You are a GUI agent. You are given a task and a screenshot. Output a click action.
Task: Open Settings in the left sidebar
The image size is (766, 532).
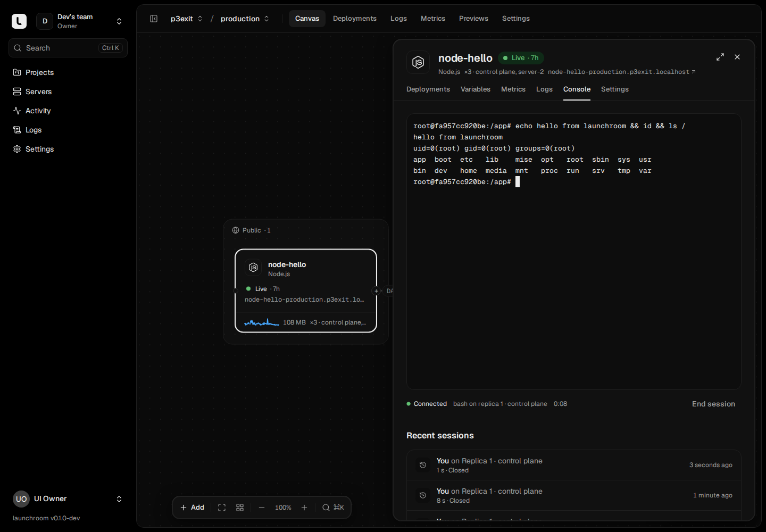[68, 149]
